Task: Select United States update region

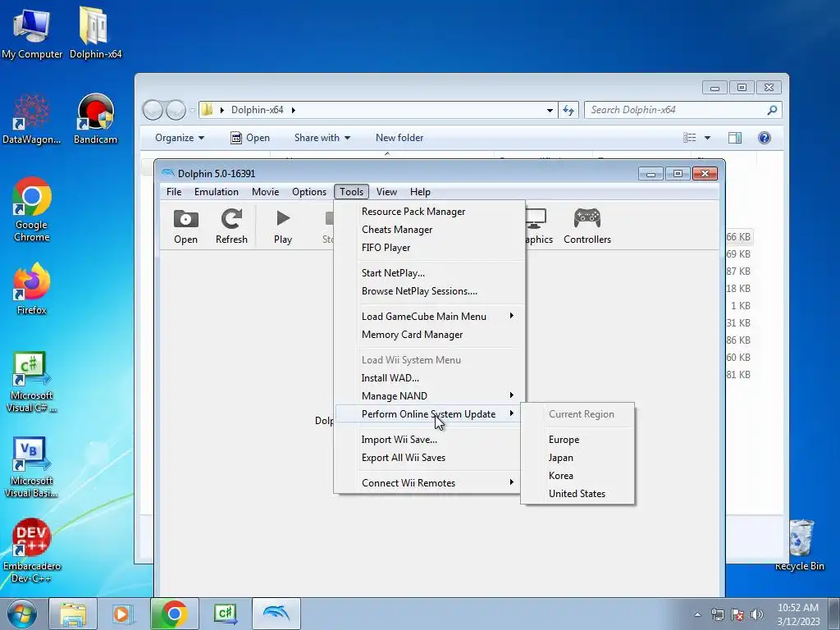Action: [577, 493]
